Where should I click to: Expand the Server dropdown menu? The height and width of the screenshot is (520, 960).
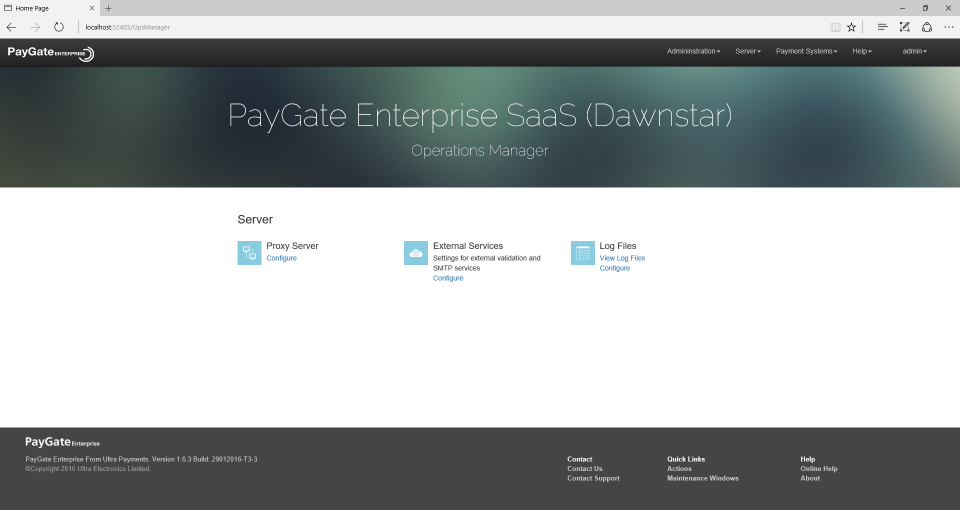coord(748,51)
